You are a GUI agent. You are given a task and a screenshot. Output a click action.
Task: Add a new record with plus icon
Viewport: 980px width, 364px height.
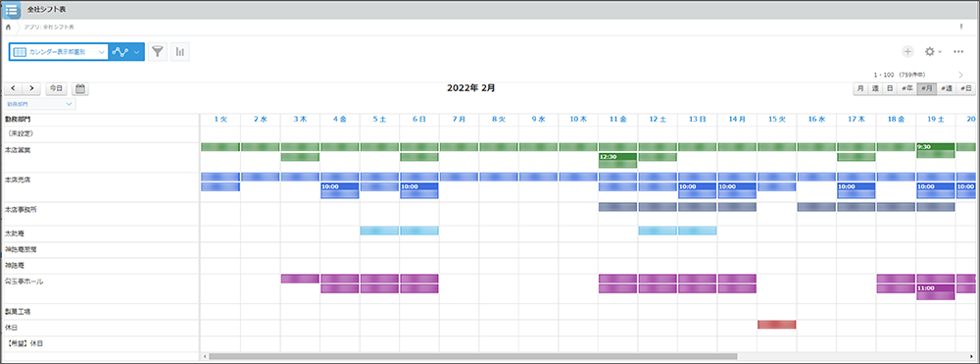click(908, 52)
